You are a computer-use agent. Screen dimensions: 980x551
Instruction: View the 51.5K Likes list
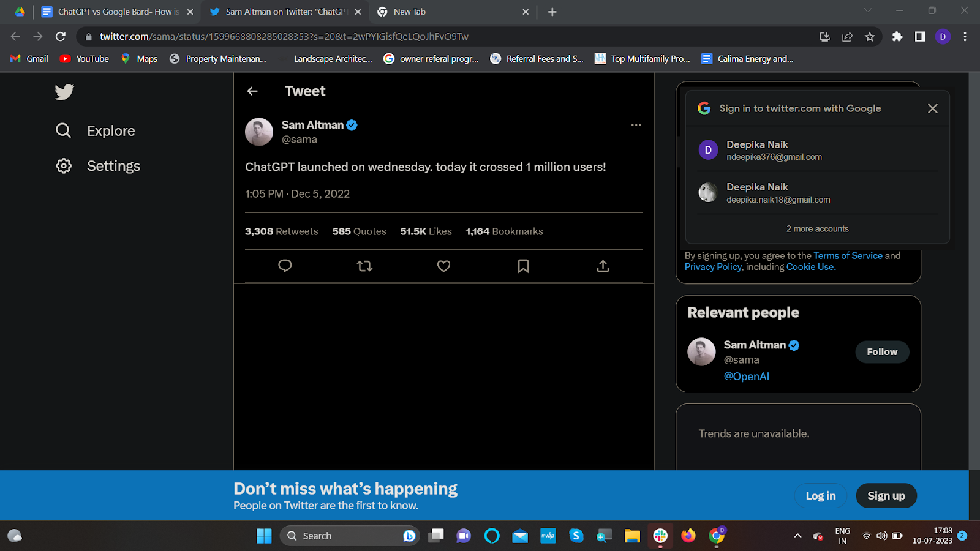(426, 231)
